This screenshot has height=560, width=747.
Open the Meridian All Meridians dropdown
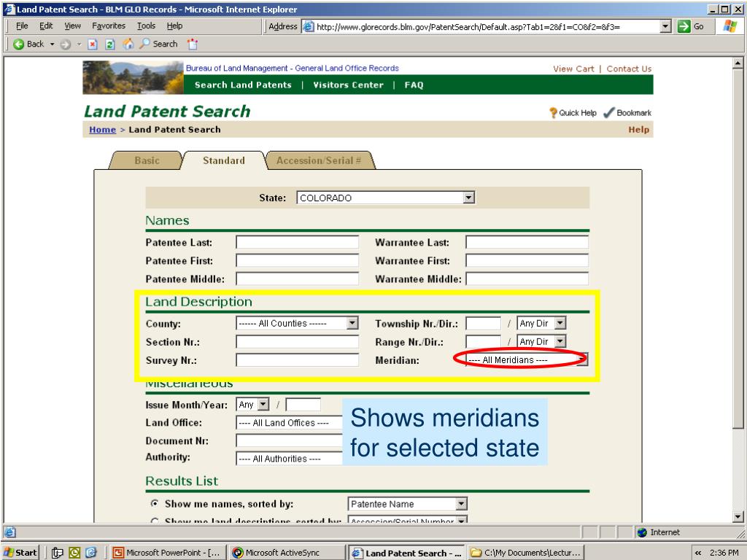[527, 359]
